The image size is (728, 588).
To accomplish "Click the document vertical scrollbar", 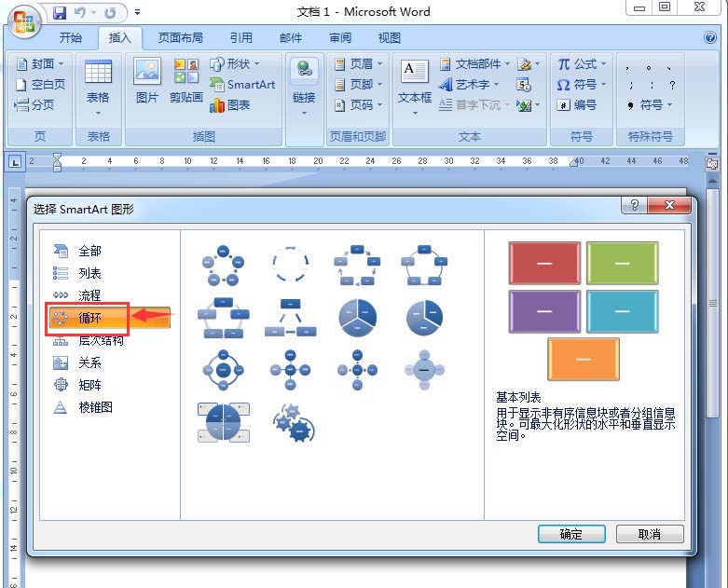I will pos(711,304).
